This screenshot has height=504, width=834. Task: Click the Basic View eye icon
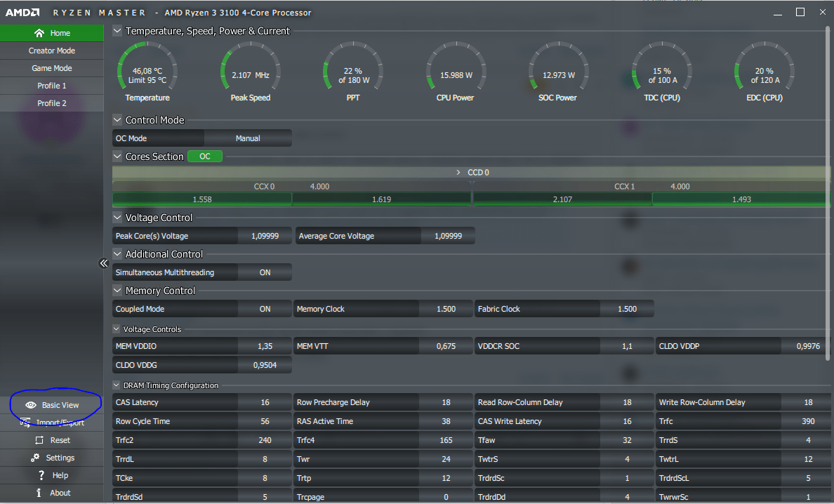(x=31, y=405)
